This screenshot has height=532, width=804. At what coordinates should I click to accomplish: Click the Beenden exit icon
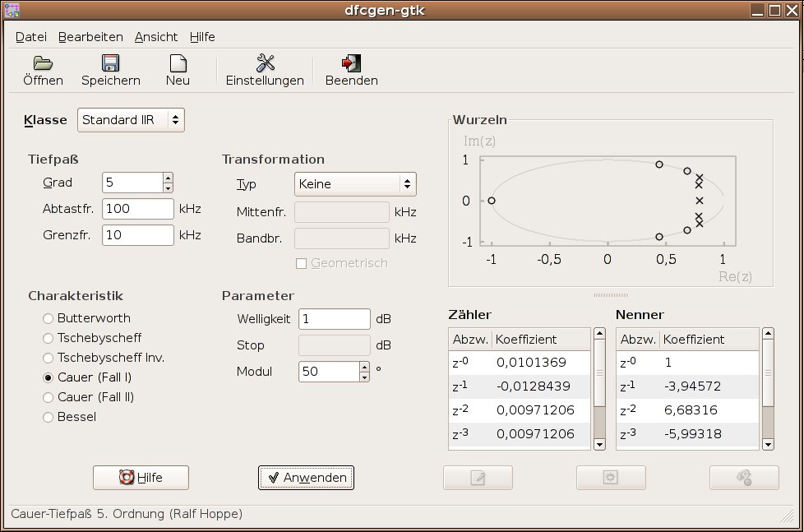[x=351, y=63]
